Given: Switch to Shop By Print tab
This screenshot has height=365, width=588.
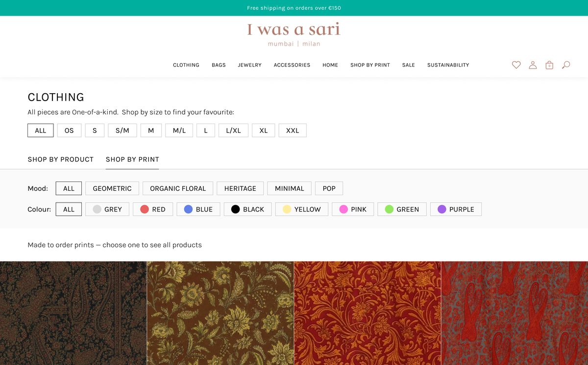Looking at the screenshot, I should coord(132,159).
